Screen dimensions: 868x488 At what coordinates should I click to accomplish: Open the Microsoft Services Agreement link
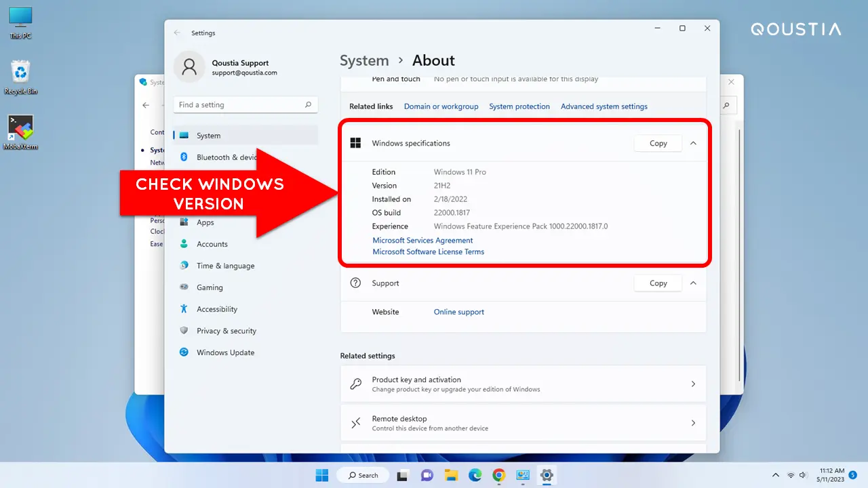[x=422, y=240]
